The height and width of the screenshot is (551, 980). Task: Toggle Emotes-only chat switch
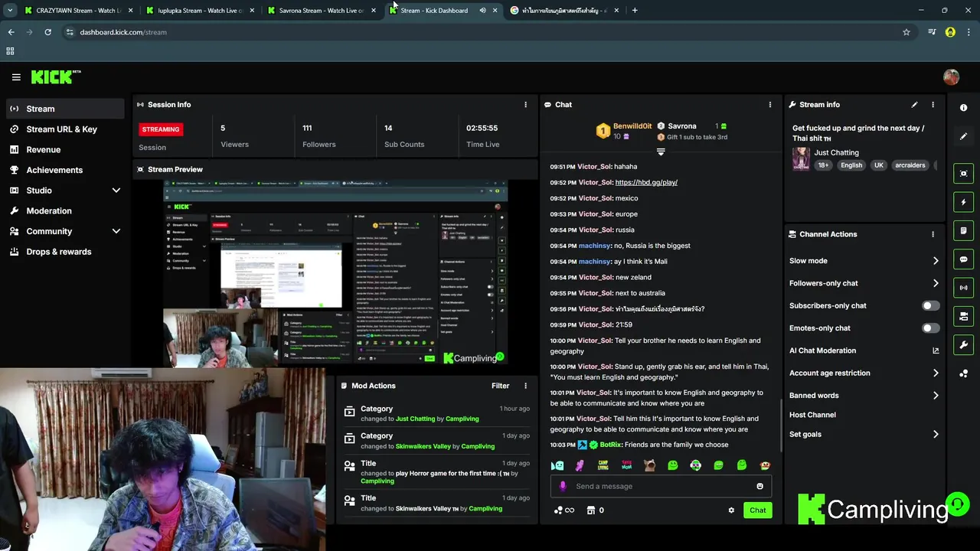pos(931,328)
